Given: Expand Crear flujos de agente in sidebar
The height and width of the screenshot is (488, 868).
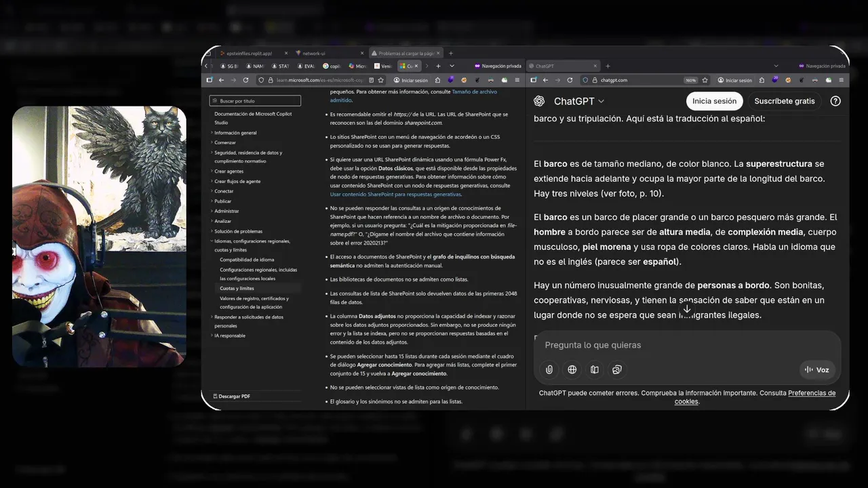Looking at the screenshot, I should point(237,182).
